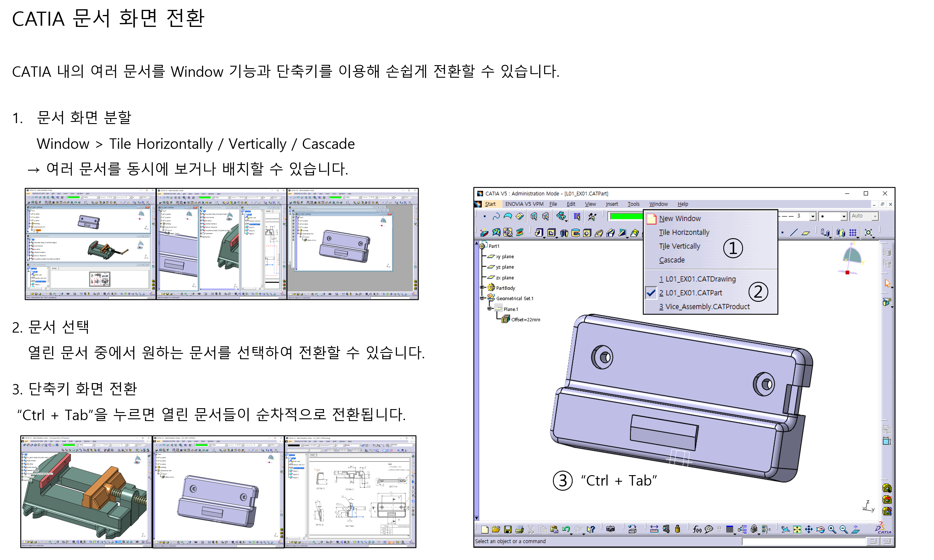The height and width of the screenshot is (560, 934).
Task: Open the Formula f(x) tool
Action: point(697,530)
